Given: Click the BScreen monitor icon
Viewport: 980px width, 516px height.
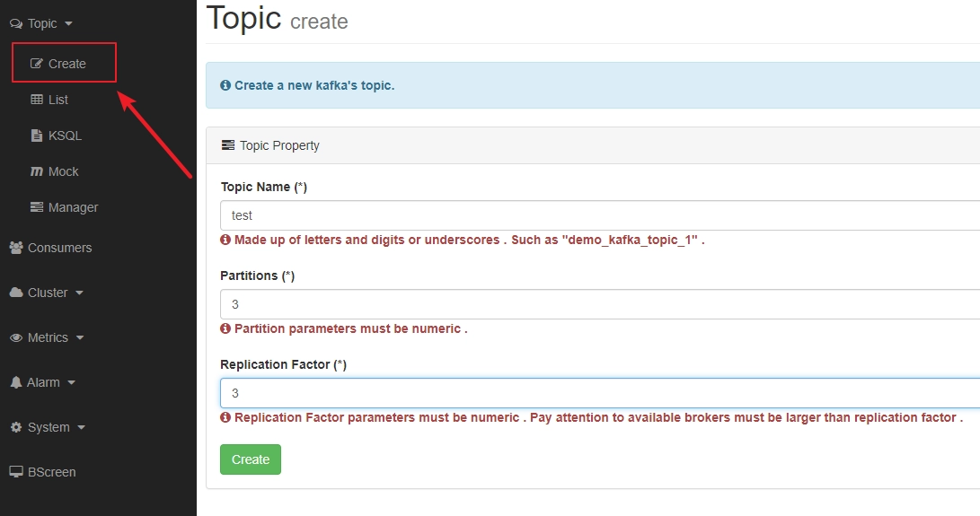Looking at the screenshot, I should coord(16,472).
